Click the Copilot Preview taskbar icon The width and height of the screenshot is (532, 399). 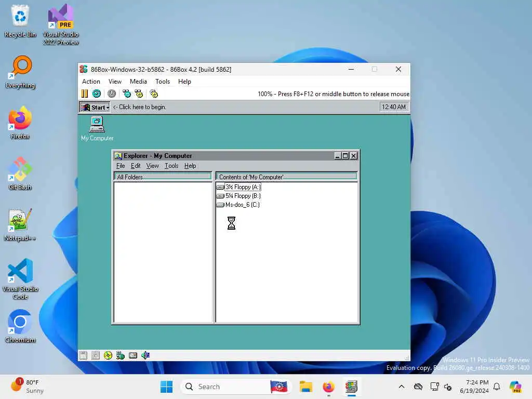(x=515, y=387)
